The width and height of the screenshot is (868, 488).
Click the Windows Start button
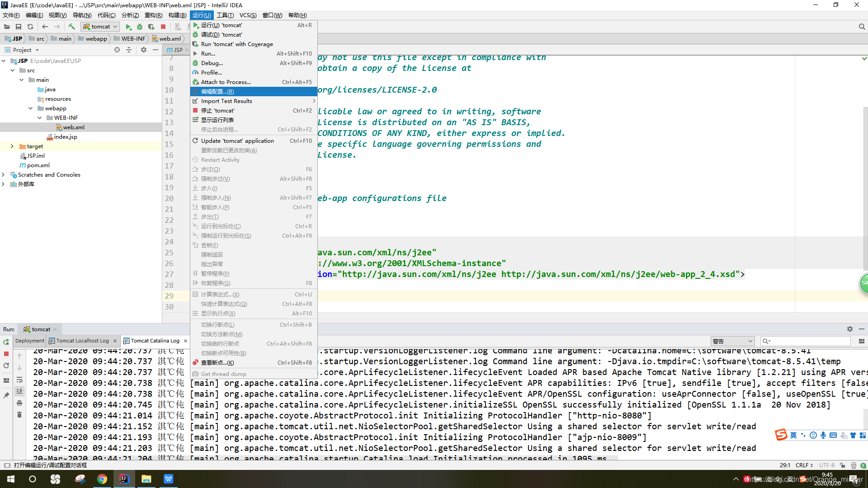[11, 479]
